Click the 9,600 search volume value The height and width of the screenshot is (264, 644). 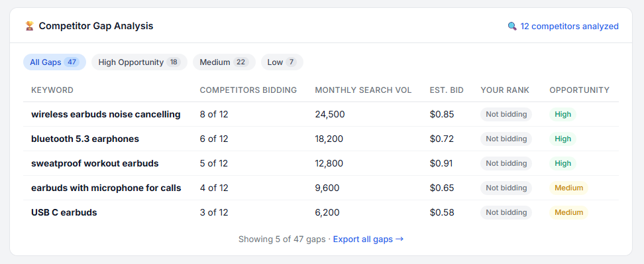click(327, 188)
